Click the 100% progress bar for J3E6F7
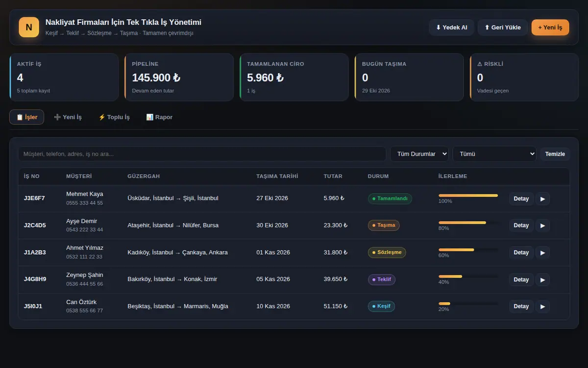The height and width of the screenshot is (368, 588). (x=468, y=195)
